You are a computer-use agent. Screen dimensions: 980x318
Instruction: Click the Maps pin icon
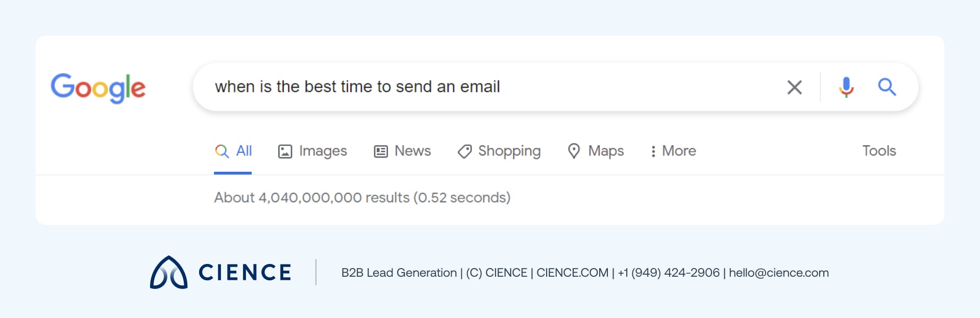574,151
